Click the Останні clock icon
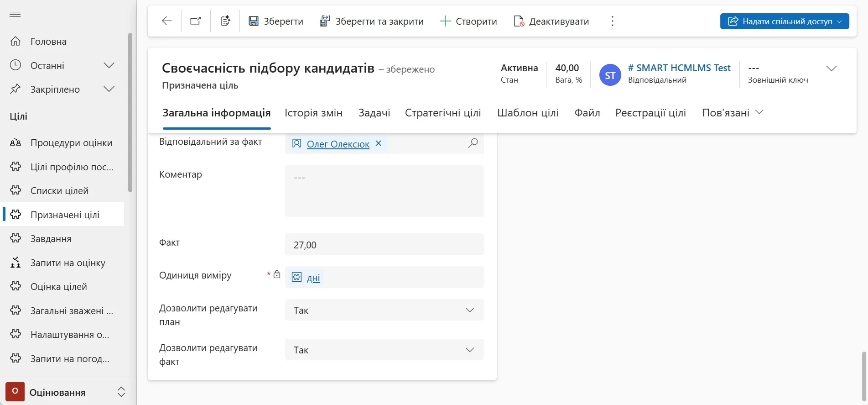 [x=16, y=65]
